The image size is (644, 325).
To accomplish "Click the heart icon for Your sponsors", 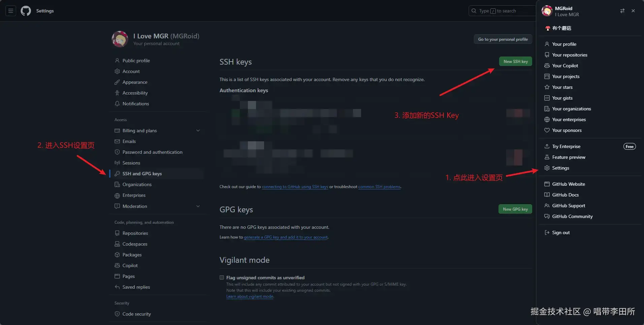I will 547,130.
